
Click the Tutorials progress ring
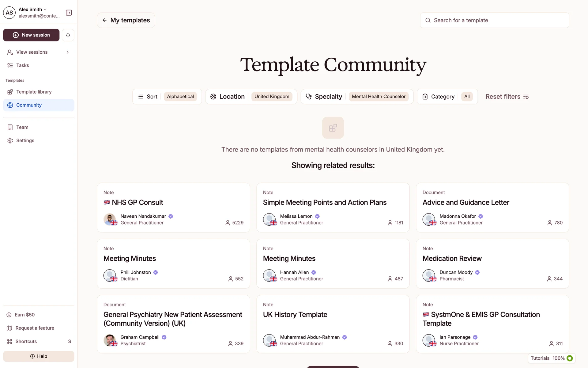(x=570, y=358)
